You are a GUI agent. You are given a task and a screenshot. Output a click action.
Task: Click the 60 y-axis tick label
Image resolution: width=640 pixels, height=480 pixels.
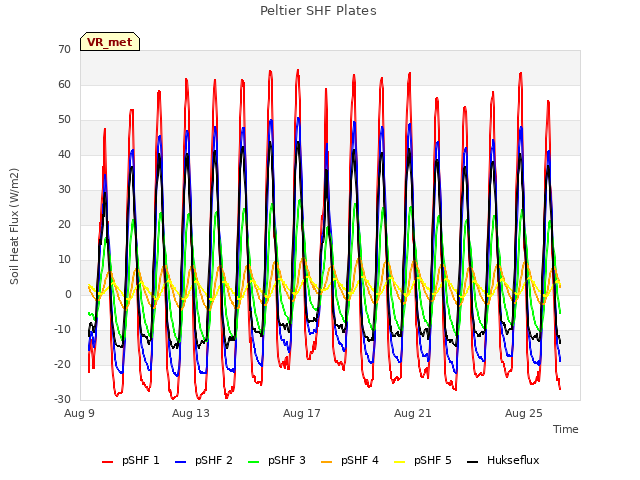point(64,85)
